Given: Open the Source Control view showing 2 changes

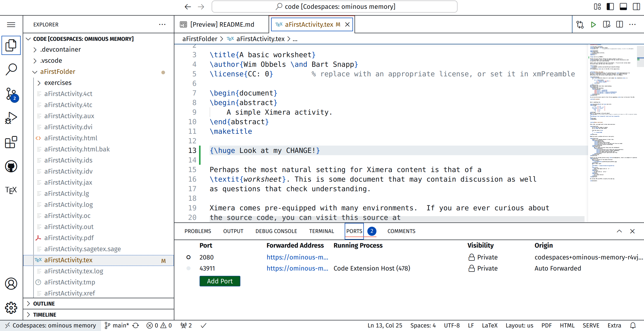Looking at the screenshot, I should point(11,94).
